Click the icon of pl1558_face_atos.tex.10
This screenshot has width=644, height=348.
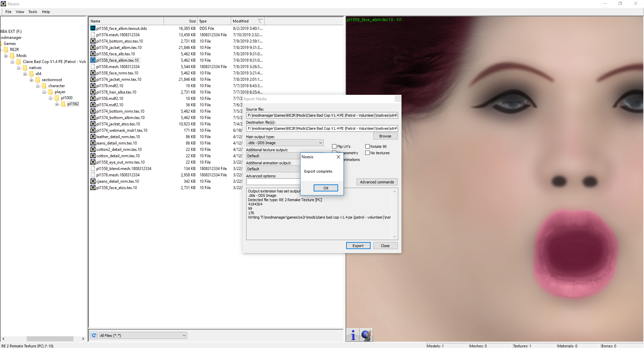[x=93, y=188]
